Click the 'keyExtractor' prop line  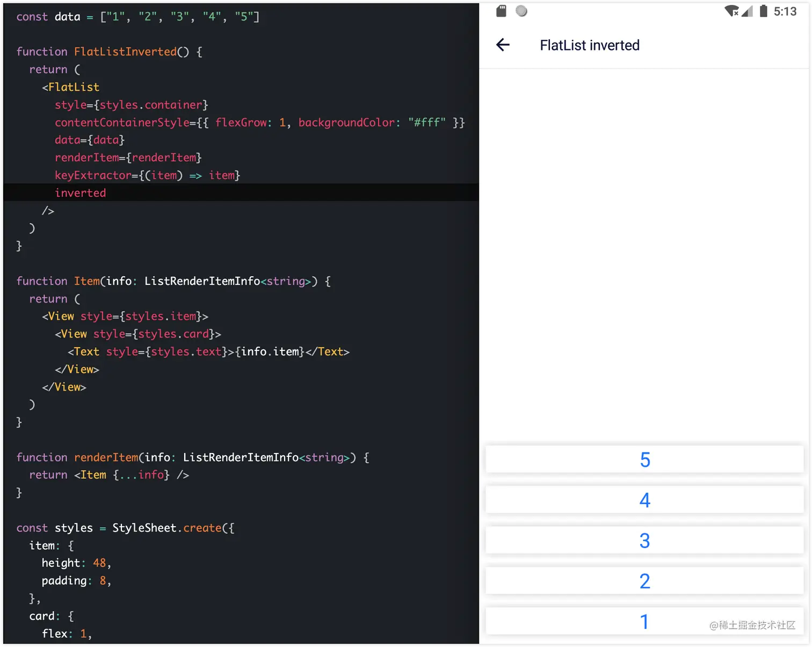tap(148, 176)
